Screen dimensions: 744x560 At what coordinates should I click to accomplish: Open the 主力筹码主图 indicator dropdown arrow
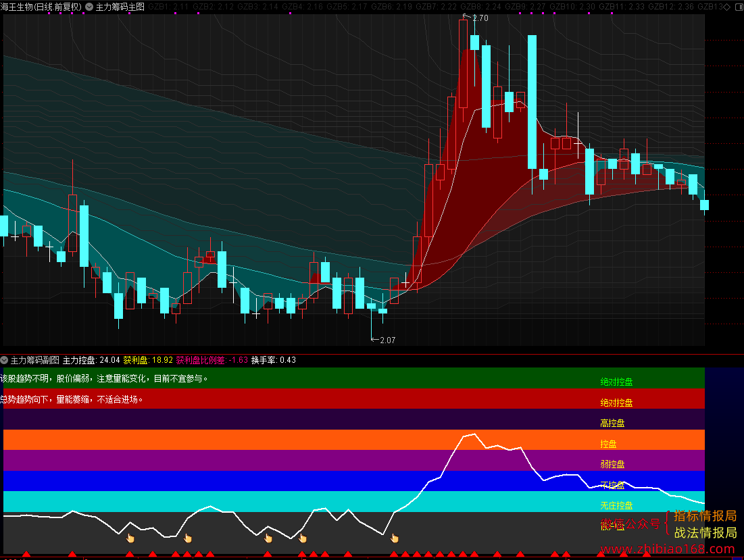coord(89,7)
